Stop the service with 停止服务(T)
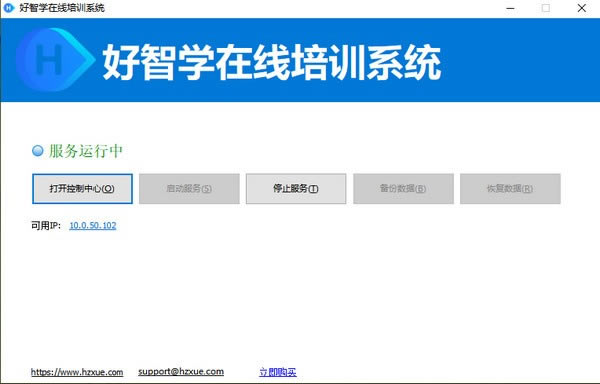The width and height of the screenshot is (600, 384). click(x=296, y=189)
